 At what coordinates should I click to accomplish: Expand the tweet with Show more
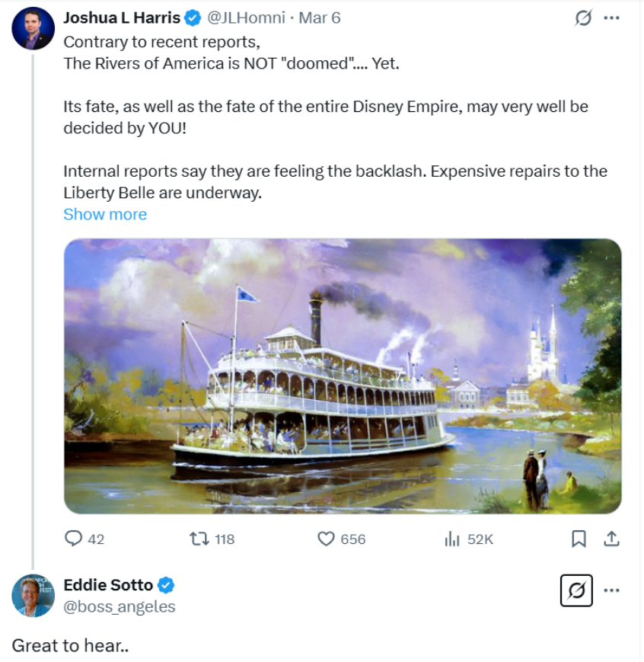(x=105, y=214)
